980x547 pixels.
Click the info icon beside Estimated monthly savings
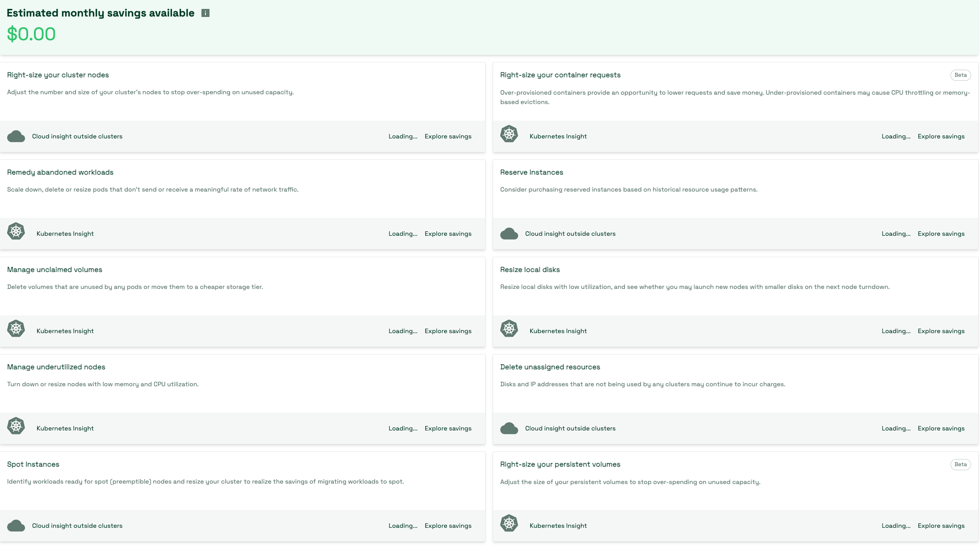pyautogui.click(x=205, y=13)
